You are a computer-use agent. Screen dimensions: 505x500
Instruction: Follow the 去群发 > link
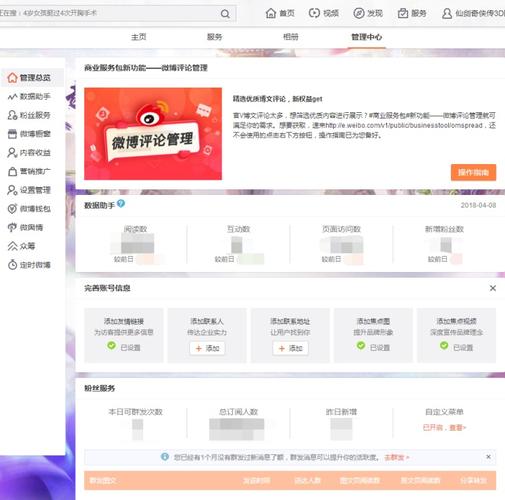(x=397, y=457)
